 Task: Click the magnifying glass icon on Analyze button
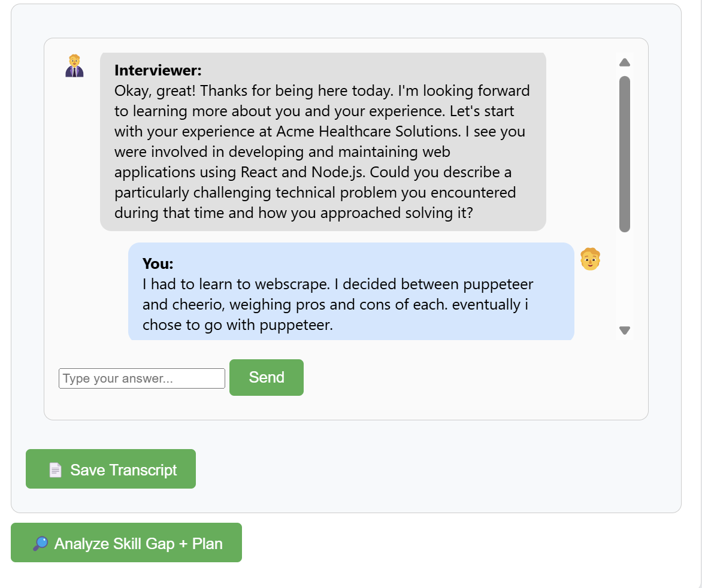pyautogui.click(x=40, y=544)
